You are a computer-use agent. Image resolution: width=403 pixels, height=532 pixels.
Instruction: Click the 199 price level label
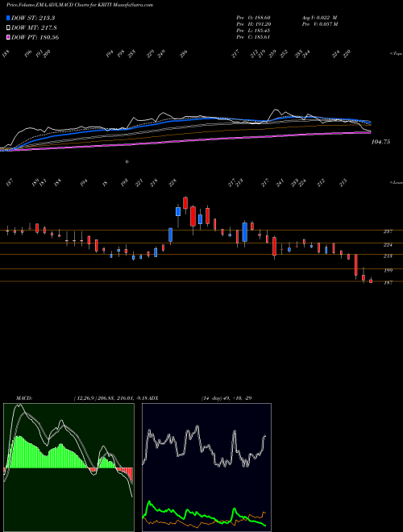(388, 270)
